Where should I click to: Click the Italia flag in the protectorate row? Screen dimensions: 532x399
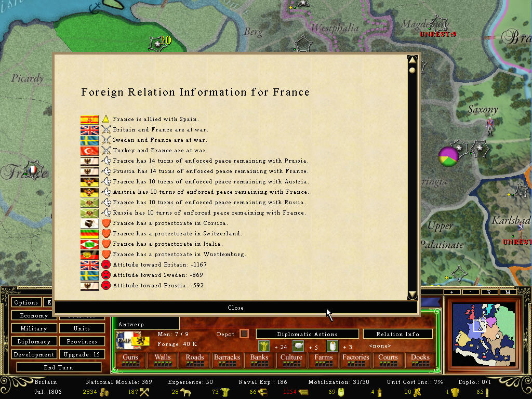(89, 244)
